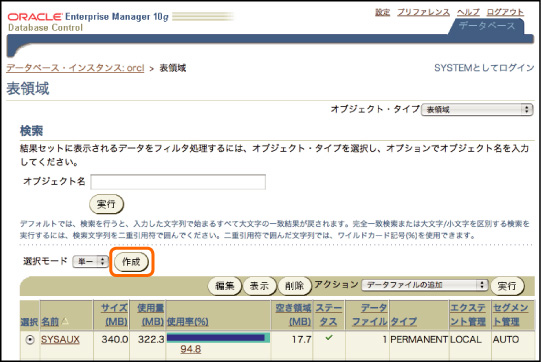Viewport: 541px width, 362px height.
Task: Click the AUTO segment management cell
Action: pos(506,340)
